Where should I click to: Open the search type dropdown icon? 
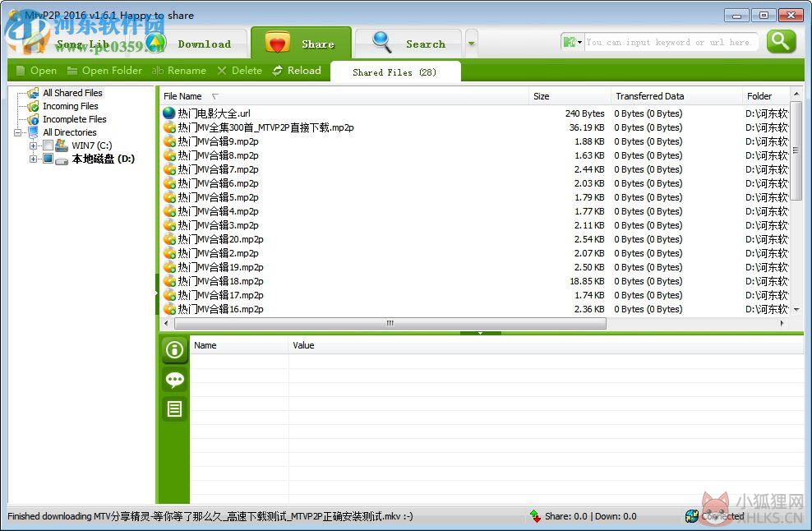572,42
